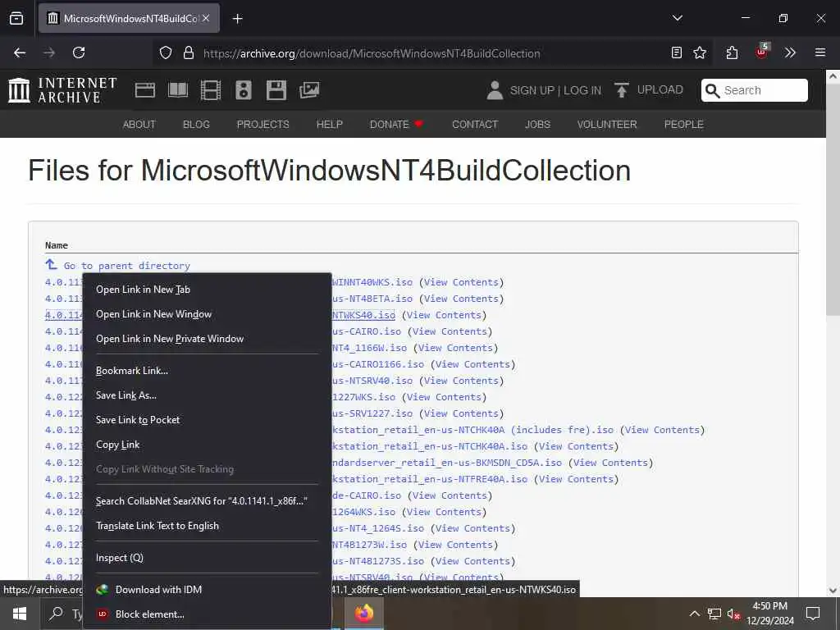Open the Software floppy disk icon
The width and height of the screenshot is (840, 630).
[x=276, y=90]
